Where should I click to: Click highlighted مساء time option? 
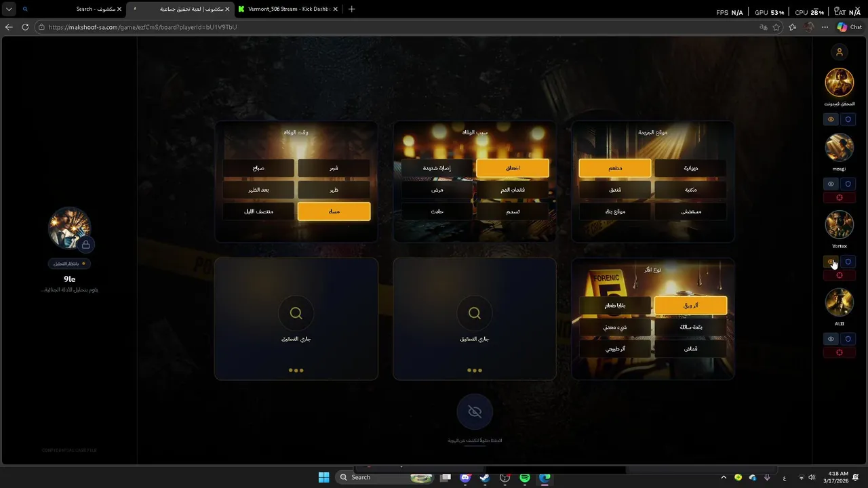coord(334,211)
